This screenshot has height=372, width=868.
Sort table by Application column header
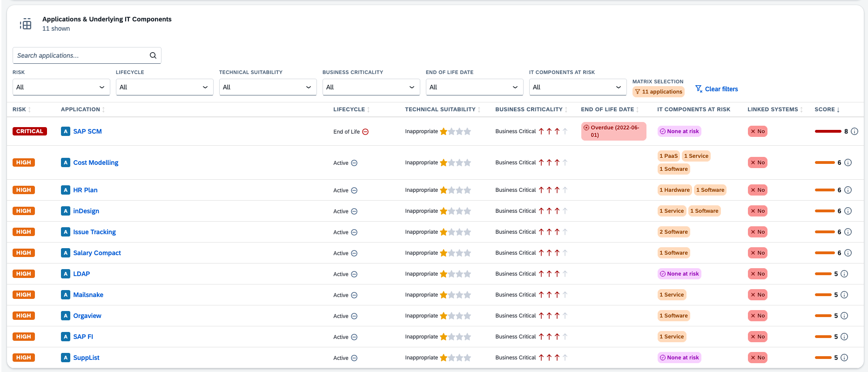coord(83,109)
